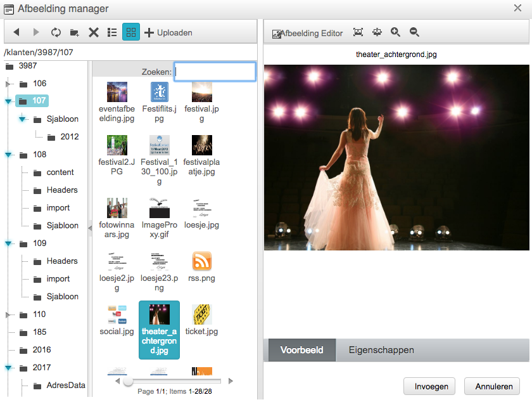Choose the loesje.jpg file
The width and height of the screenshot is (532, 402).
(201, 214)
